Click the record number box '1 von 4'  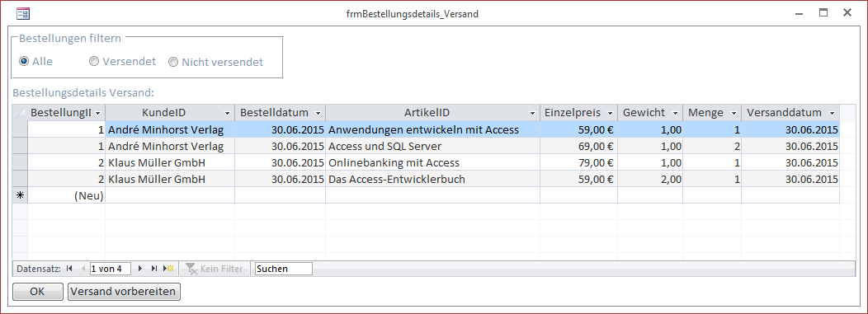coord(111,269)
